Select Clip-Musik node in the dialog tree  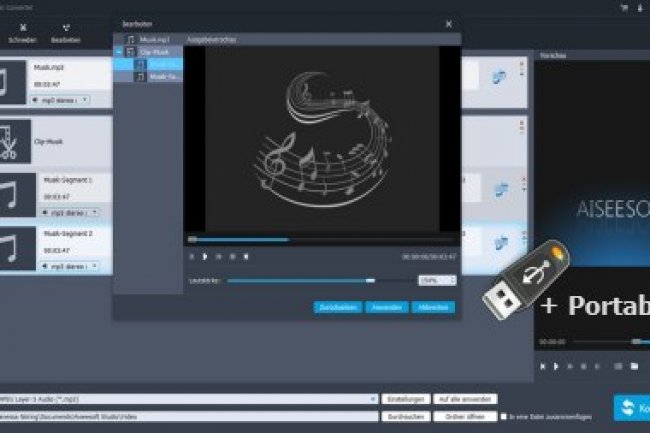pyautogui.click(x=148, y=52)
